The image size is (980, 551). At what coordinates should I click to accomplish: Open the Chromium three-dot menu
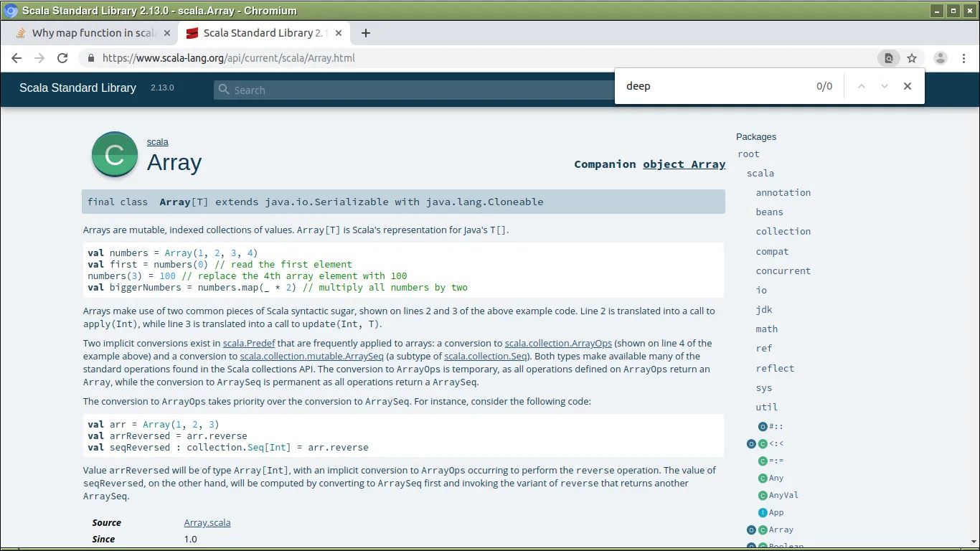963,58
